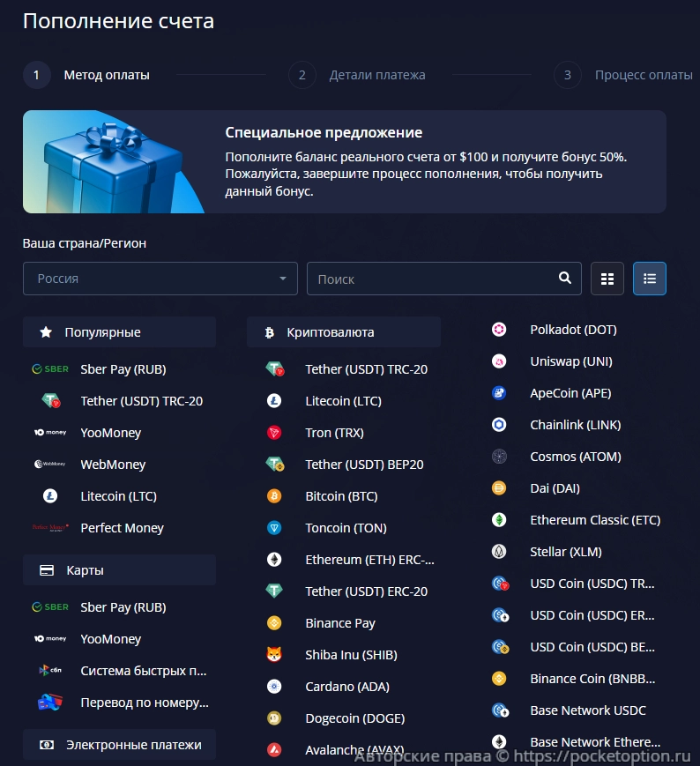Select Перевод по номеру... method
The height and width of the screenshot is (766, 700).
click(144, 703)
